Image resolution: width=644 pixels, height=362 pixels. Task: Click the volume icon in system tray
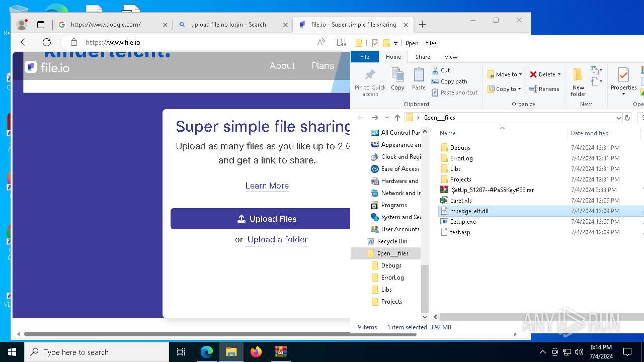pos(579,352)
